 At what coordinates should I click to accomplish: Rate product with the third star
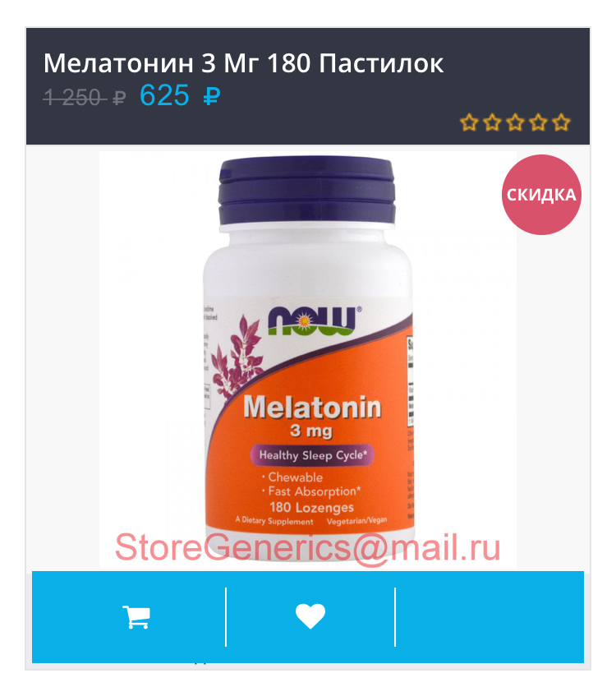(515, 122)
